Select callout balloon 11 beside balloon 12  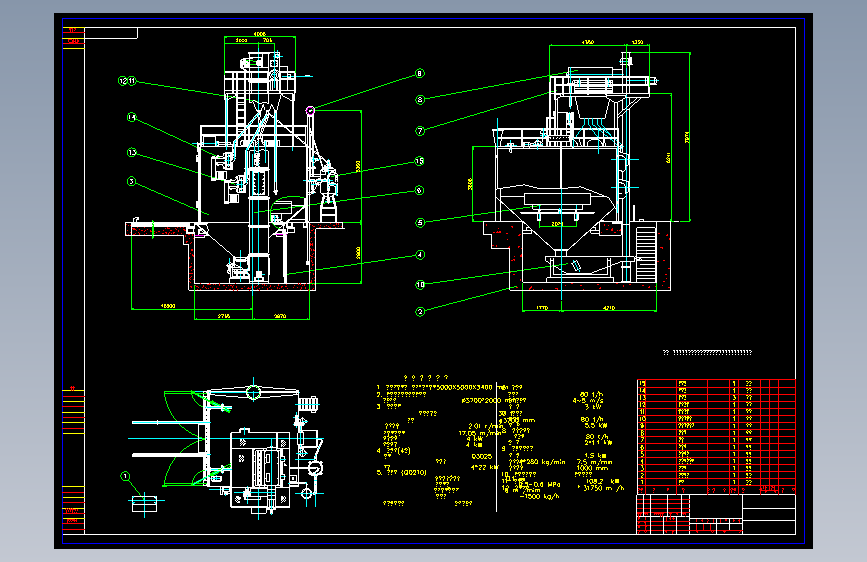[132, 81]
